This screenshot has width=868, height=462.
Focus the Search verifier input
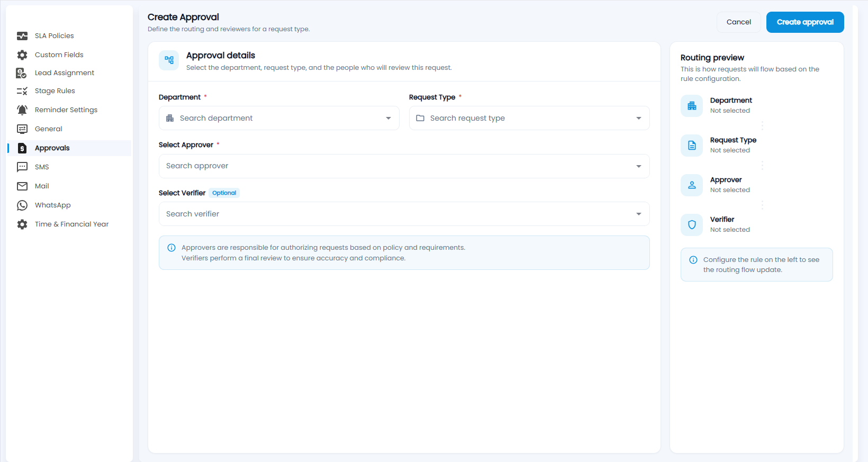(404, 214)
